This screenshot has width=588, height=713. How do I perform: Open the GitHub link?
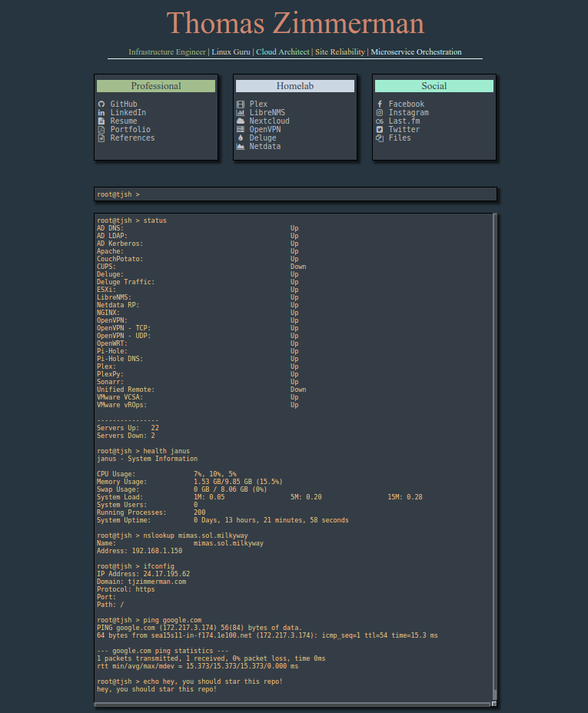pyautogui.click(x=124, y=104)
